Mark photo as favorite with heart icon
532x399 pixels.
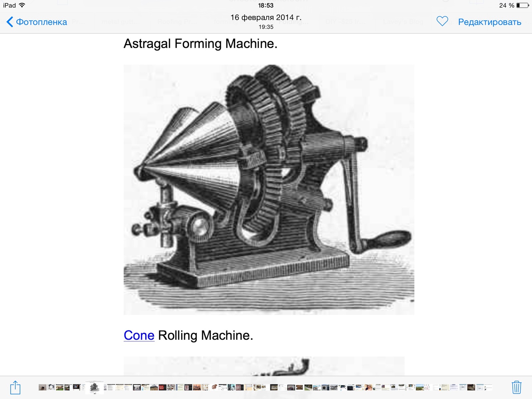pyautogui.click(x=442, y=22)
